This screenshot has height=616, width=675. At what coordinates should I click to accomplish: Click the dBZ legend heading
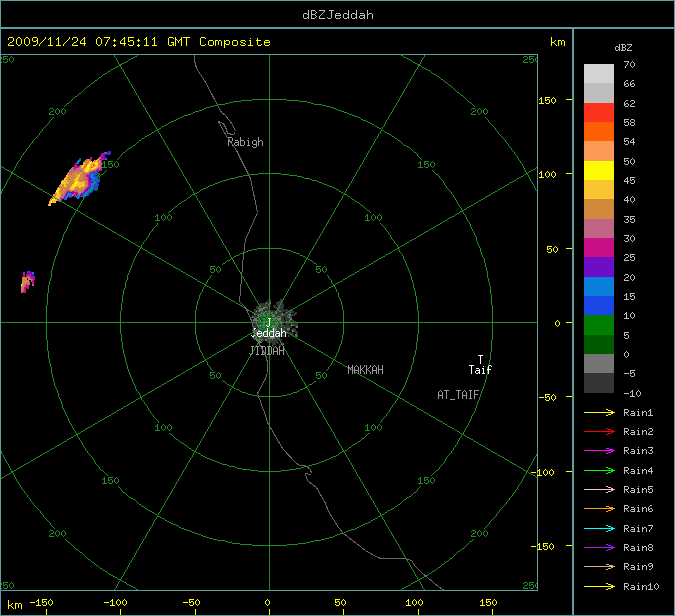623,48
